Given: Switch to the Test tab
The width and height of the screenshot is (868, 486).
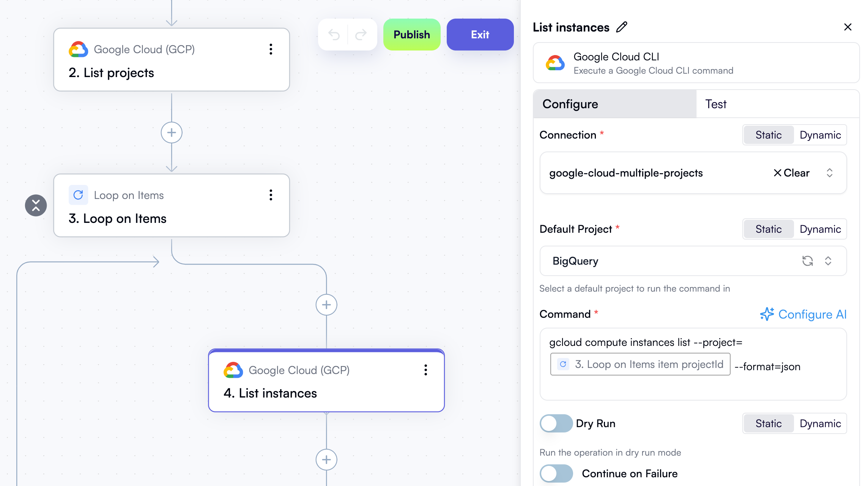Looking at the screenshot, I should 716,104.
